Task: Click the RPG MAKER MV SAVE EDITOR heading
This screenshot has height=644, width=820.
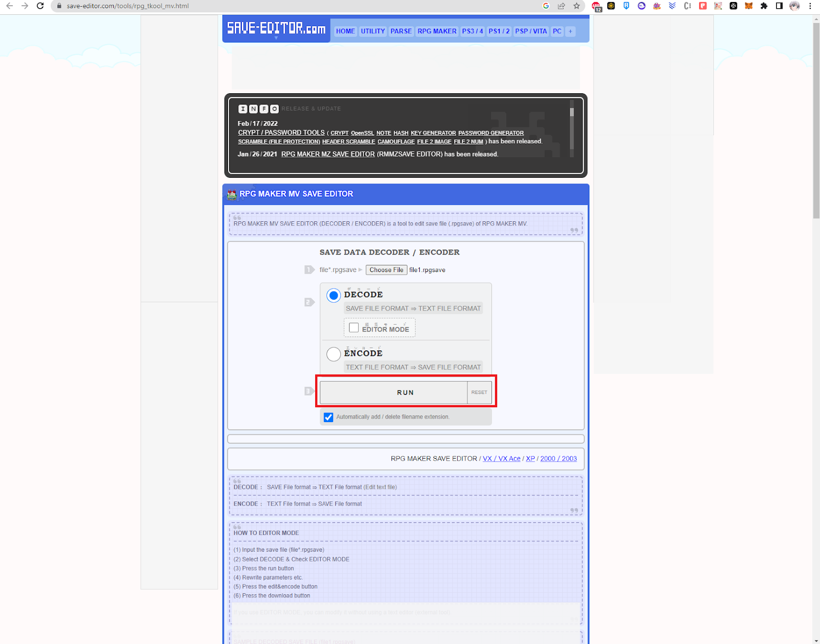Action: pos(296,194)
